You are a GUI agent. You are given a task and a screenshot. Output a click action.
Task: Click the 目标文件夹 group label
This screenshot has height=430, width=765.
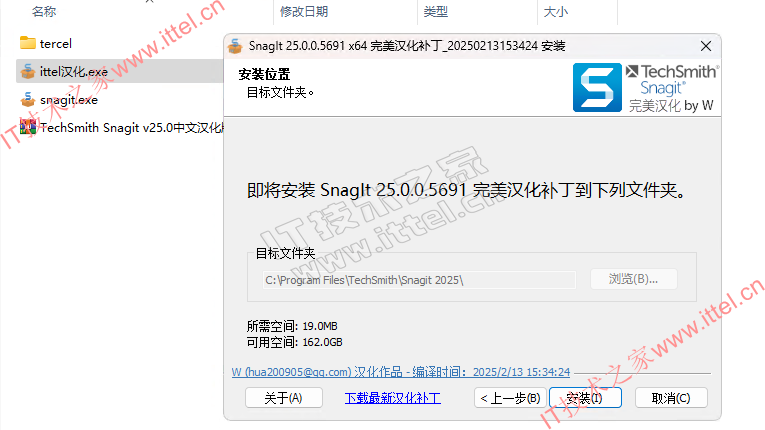coord(285,253)
